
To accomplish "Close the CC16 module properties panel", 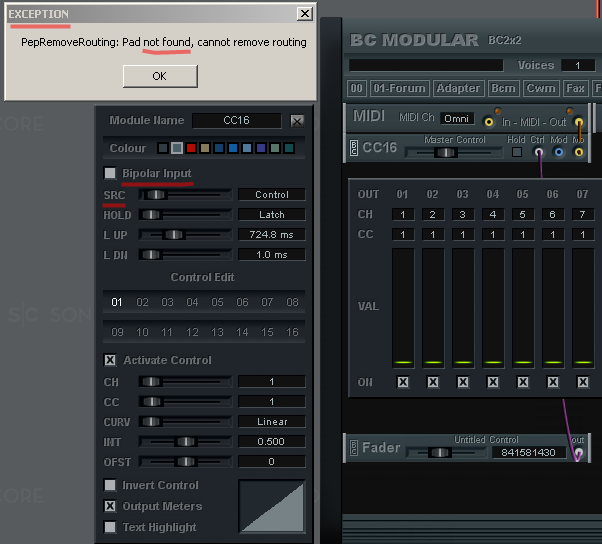I will (297, 120).
